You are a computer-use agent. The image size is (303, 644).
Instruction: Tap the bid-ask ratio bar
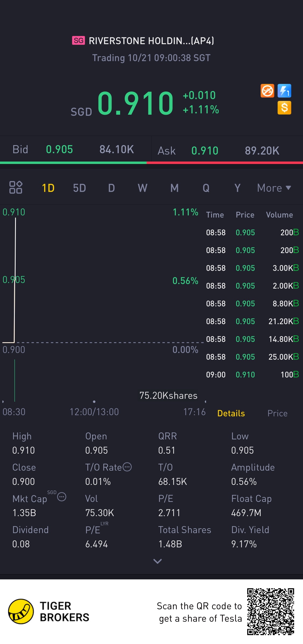click(x=151, y=163)
